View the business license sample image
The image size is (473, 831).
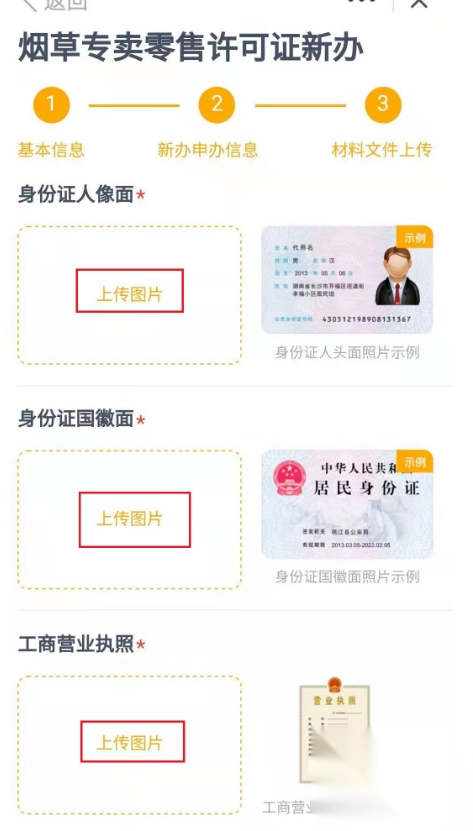coord(335,730)
